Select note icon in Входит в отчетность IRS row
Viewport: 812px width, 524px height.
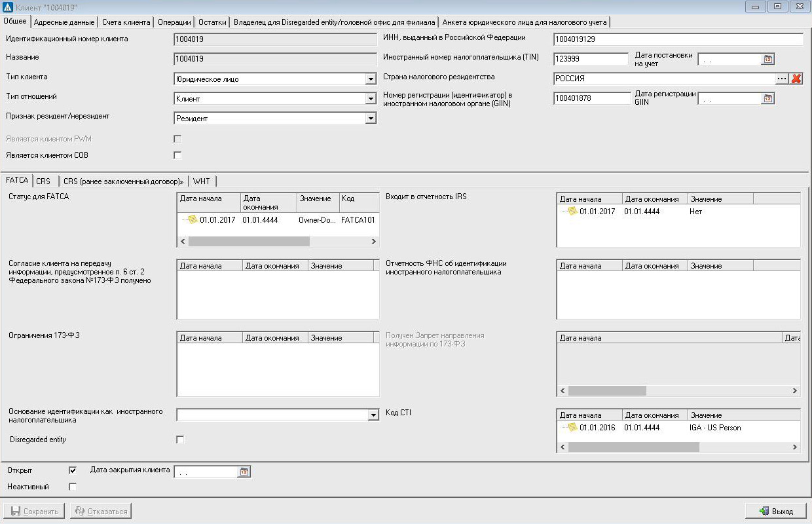pos(572,212)
